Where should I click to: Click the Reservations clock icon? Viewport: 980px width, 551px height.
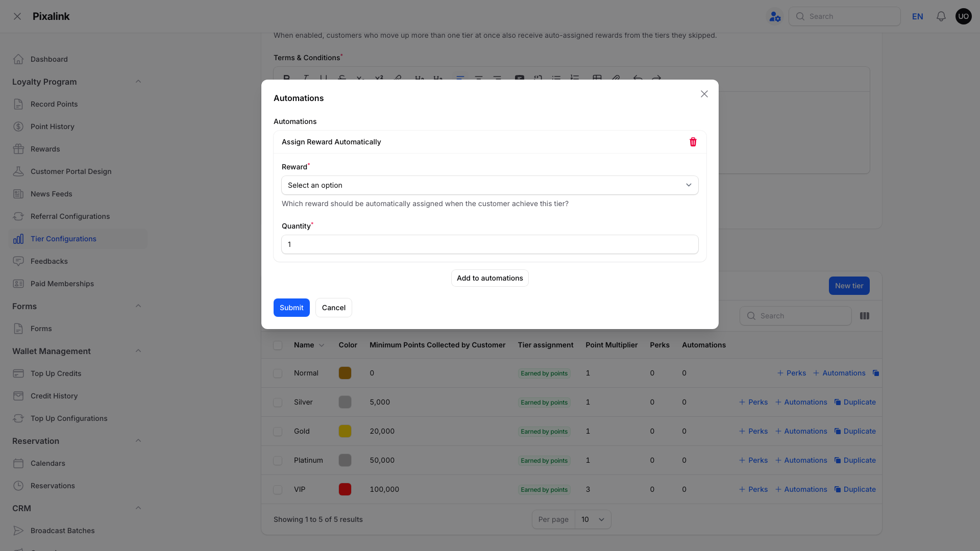pos(18,486)
